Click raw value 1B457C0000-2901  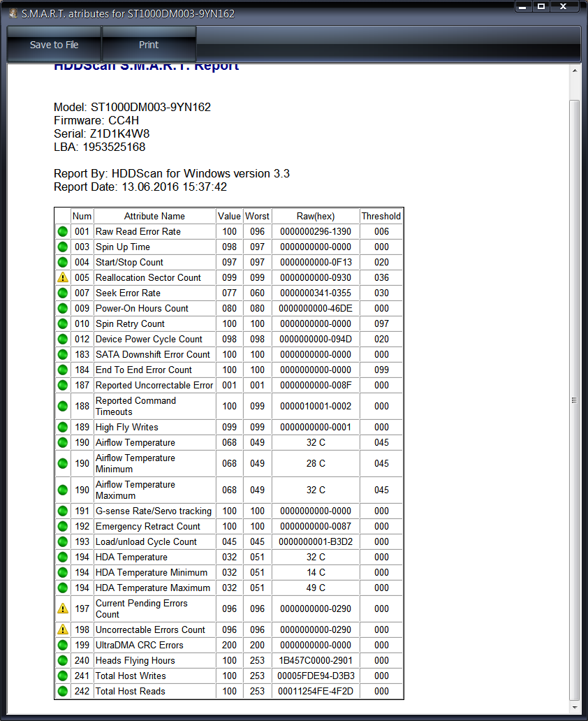pyautogui.click(x=316, y=661)
